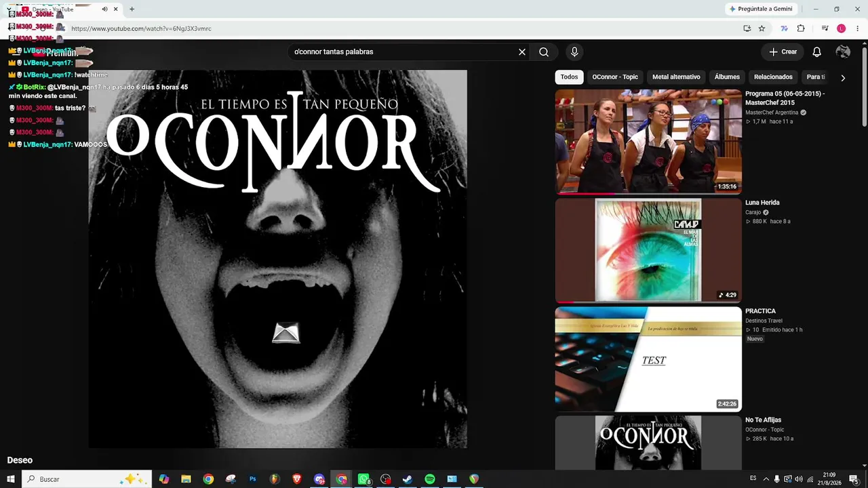Start a voice search with the microphone

point(574,52)
